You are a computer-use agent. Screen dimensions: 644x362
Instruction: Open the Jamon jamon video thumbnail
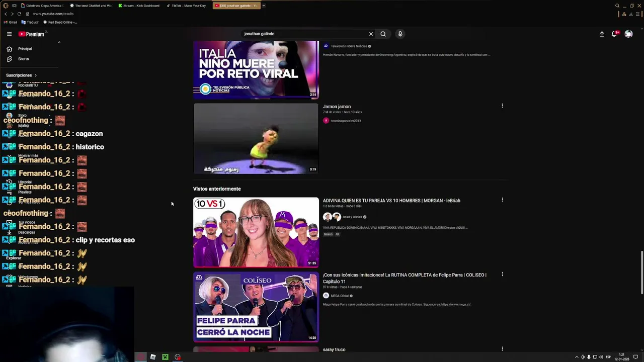256,138
